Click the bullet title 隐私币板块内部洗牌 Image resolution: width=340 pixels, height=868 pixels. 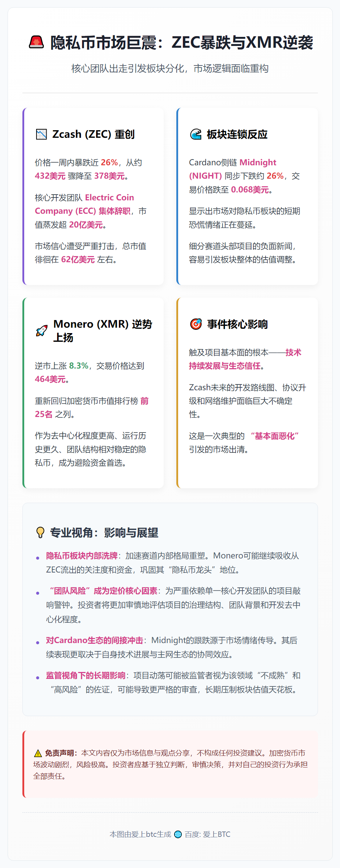82,556
